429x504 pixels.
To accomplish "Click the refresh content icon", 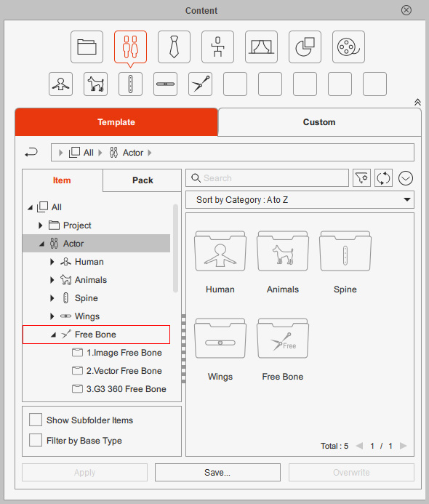I will pos(383,178).
